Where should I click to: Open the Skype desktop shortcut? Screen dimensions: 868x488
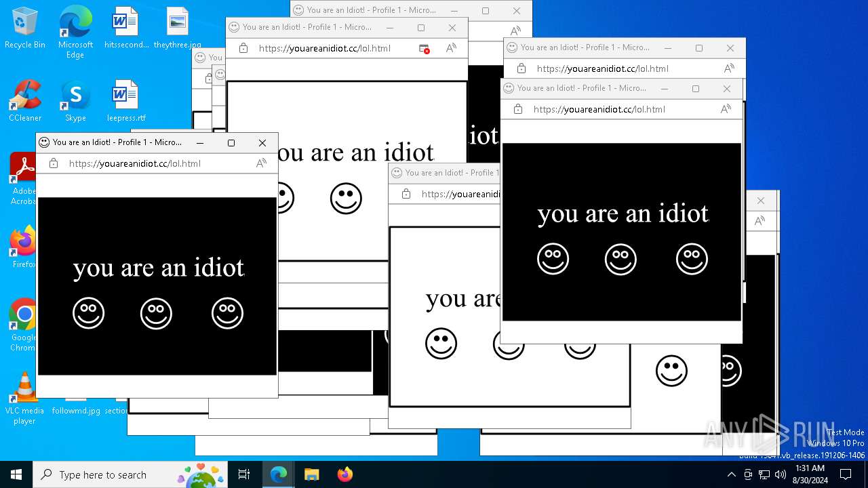point(75,101)
